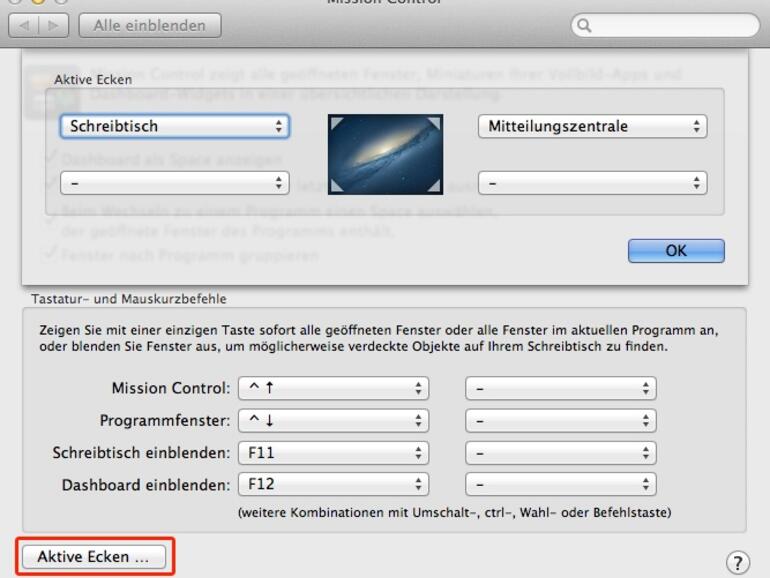
Task: Click Tastatur- und Mauskurzbefehle heading
Action: point(129,299)
